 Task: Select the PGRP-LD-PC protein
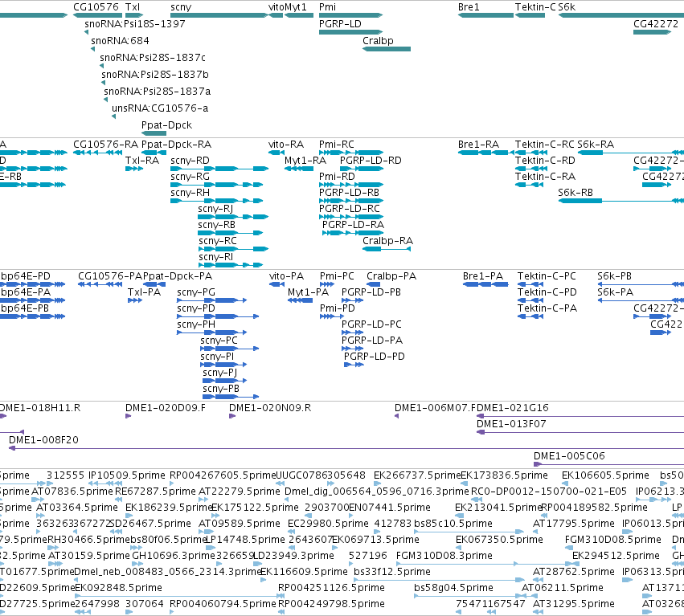(353, 332)
